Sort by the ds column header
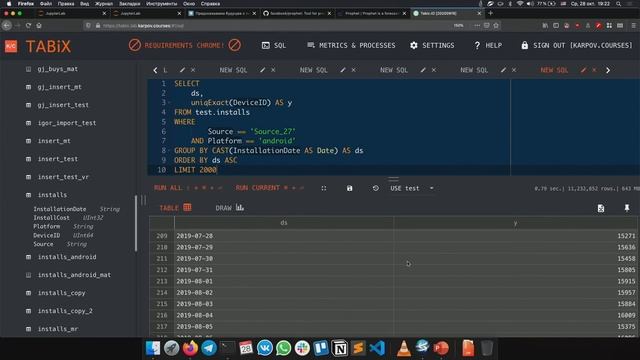This screenshot has width=640, height=360. click(x=284, y=222)
